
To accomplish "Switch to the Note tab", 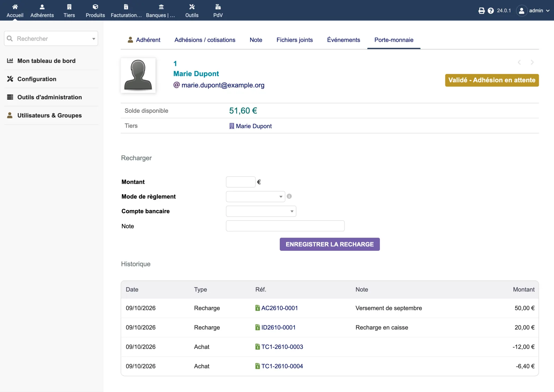I will coord(256,40).
